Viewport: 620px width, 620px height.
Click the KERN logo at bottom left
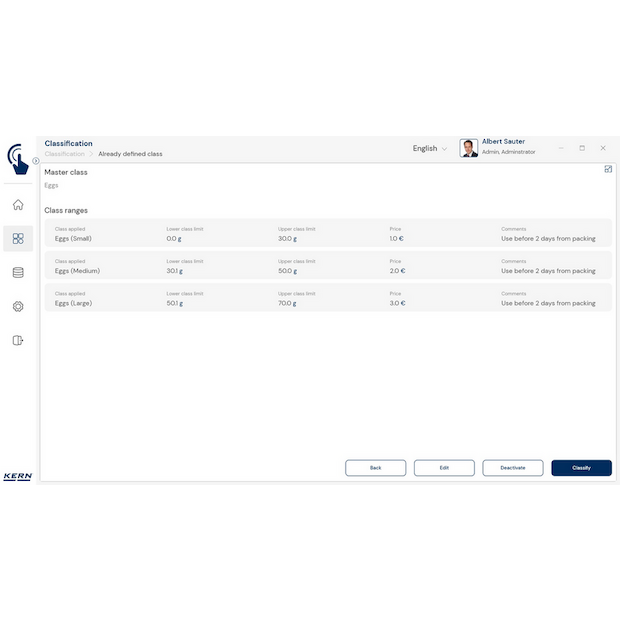click(x=17, y=476)
